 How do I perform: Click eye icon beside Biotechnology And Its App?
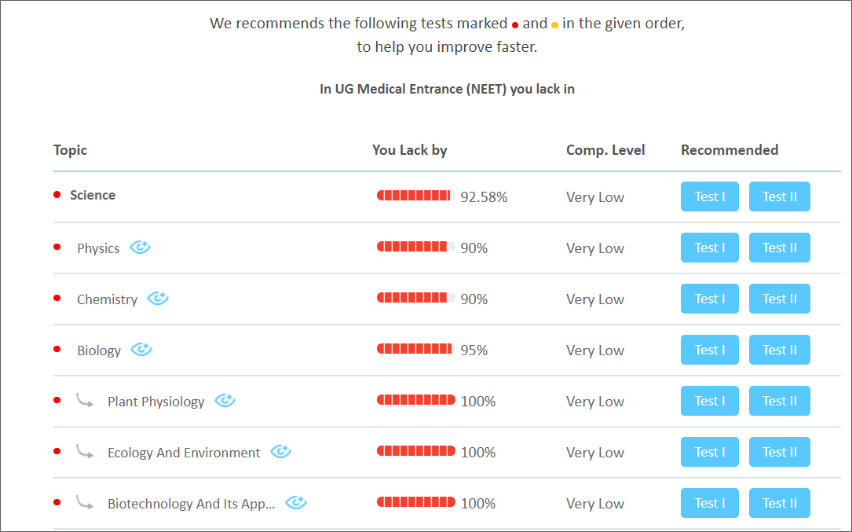295,503
